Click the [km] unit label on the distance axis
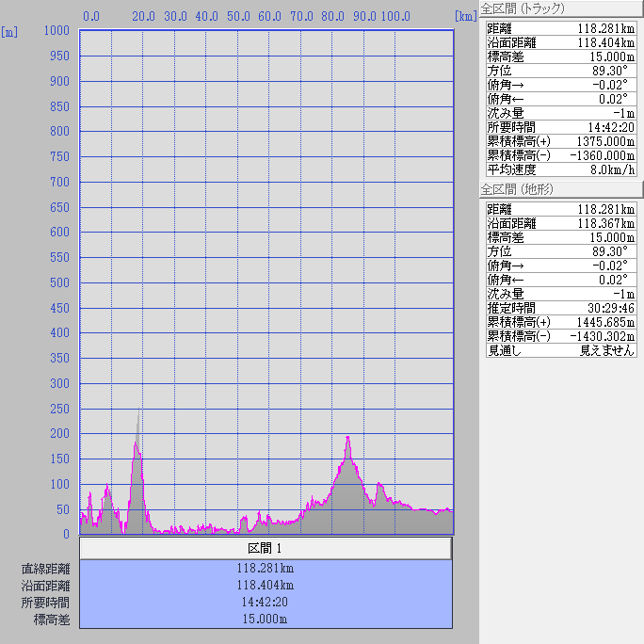The width and height of the screenshot is (644, 644). pos(464,16)
